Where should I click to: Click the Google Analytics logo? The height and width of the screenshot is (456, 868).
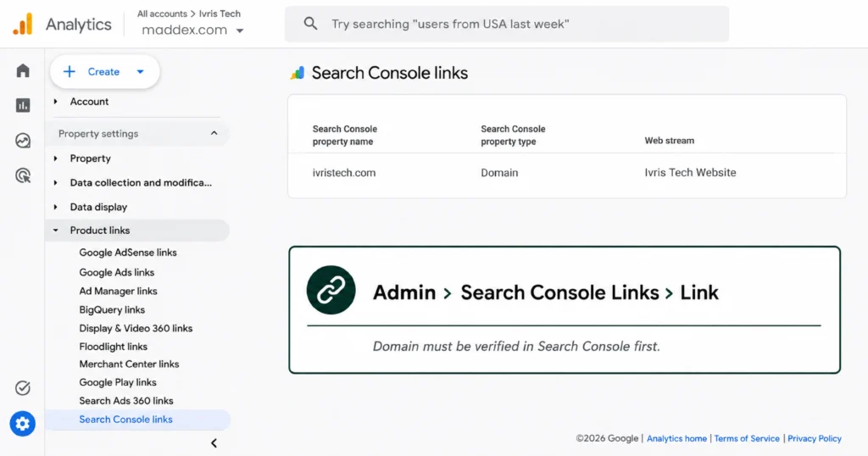point(23,25)
